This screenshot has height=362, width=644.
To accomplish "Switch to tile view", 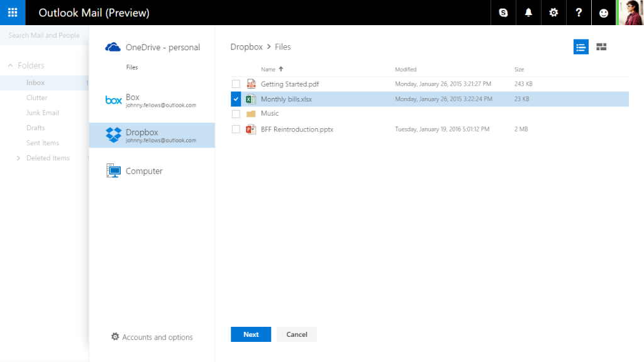I will point(601,47).
